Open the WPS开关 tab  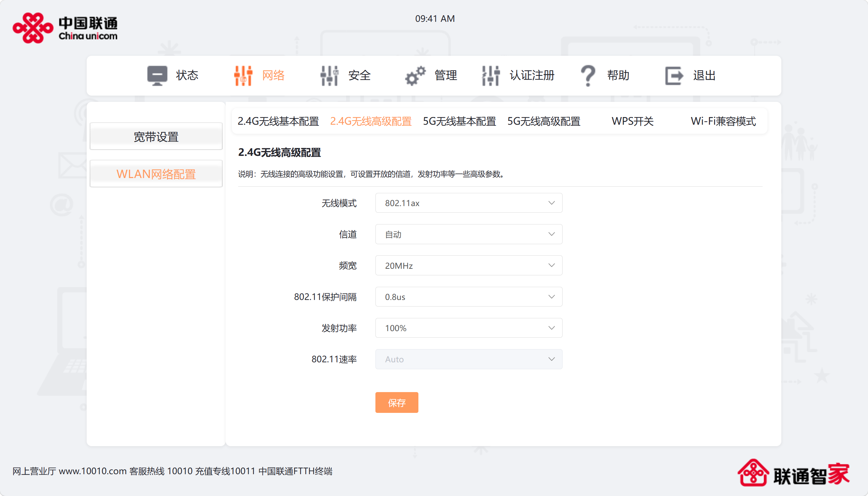tap(632, 121)
